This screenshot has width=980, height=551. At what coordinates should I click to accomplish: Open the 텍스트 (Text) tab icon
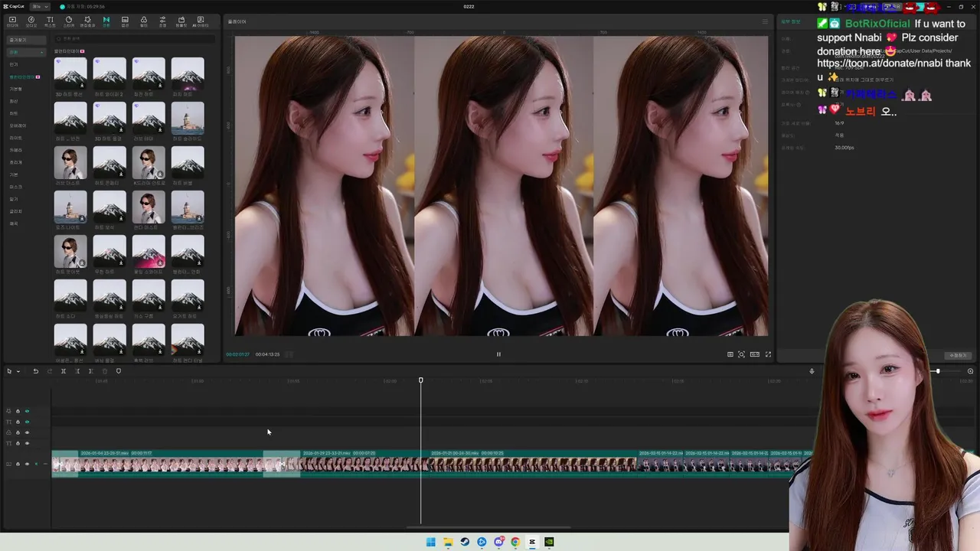click(x=50, y=21)
